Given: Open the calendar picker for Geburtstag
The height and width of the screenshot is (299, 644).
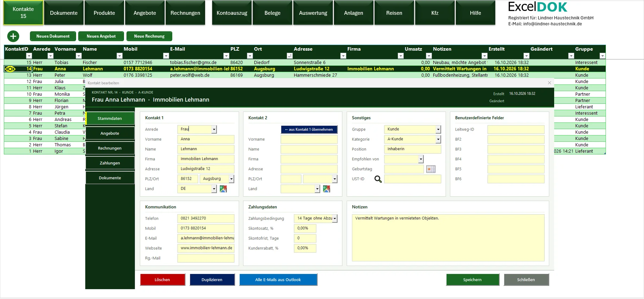Looking at the screenshot, I should click(431, 169).
